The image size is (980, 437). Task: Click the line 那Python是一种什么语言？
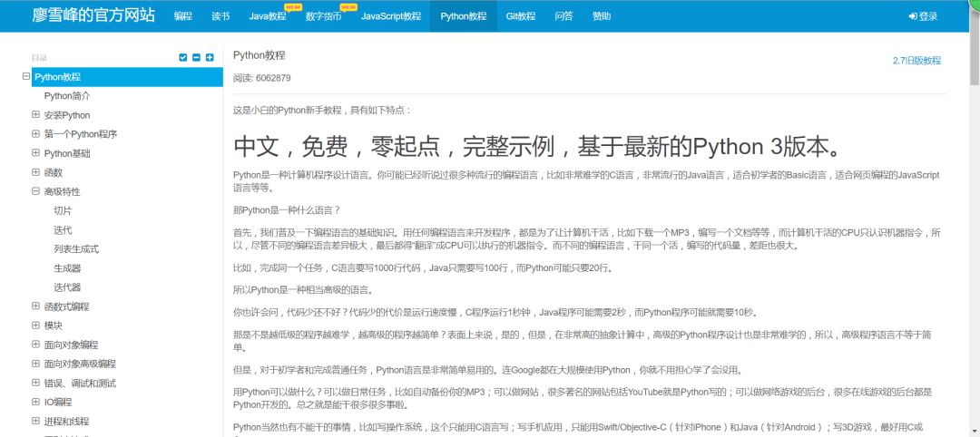pyautogui.click(x=286, y=209)
